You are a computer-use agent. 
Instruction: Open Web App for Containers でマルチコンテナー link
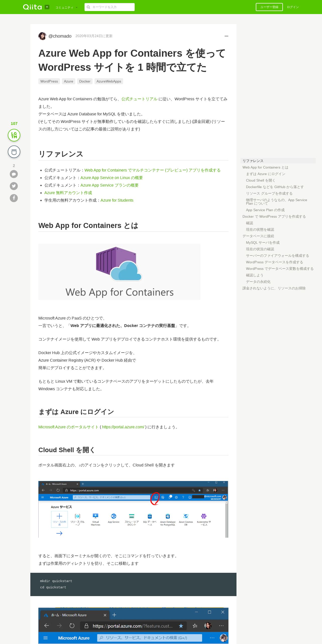152,170
